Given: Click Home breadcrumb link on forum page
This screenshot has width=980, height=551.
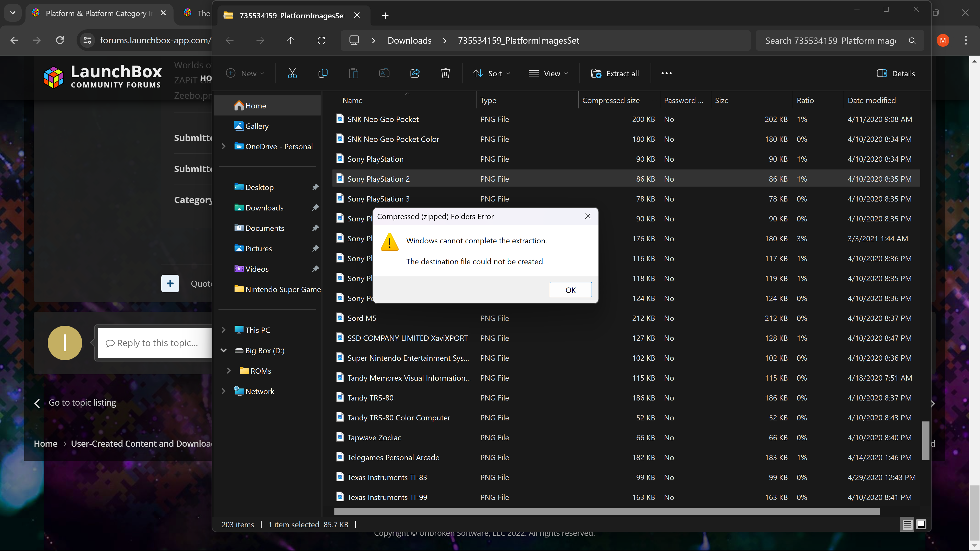Looking at the screenshot, I should 46,443.
